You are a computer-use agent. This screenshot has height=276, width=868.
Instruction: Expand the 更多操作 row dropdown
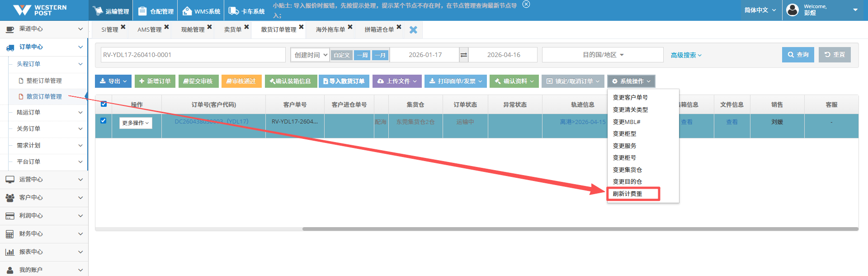pyautogui.click(x=135, y=123)
